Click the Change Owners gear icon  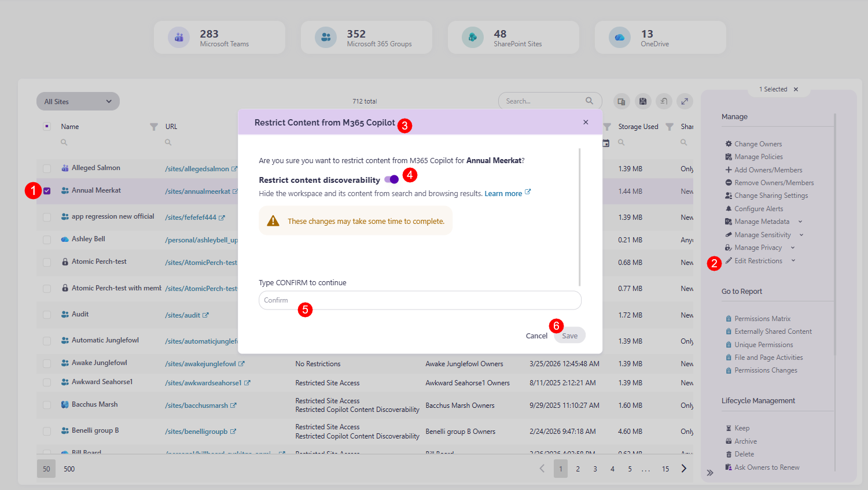coord(728,143)
